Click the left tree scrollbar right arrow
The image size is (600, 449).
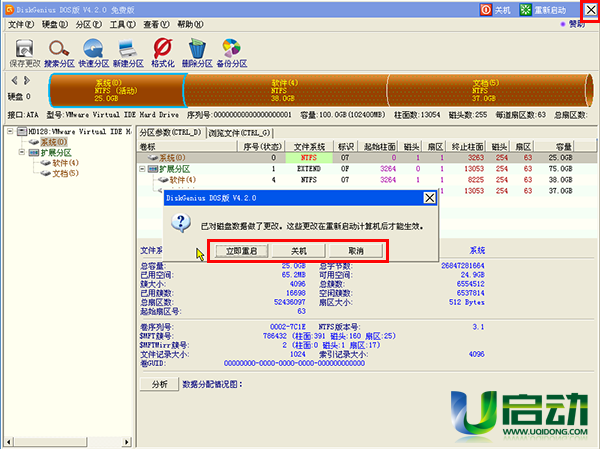127,442
